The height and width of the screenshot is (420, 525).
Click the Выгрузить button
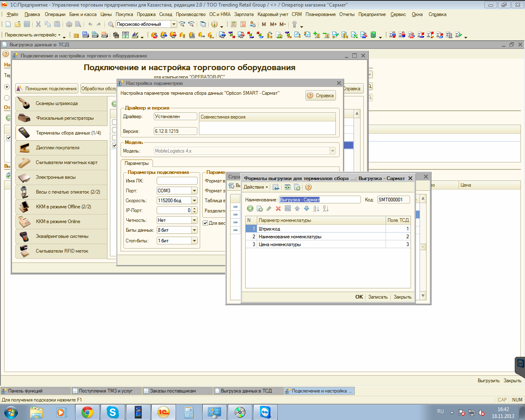(488, 381)
